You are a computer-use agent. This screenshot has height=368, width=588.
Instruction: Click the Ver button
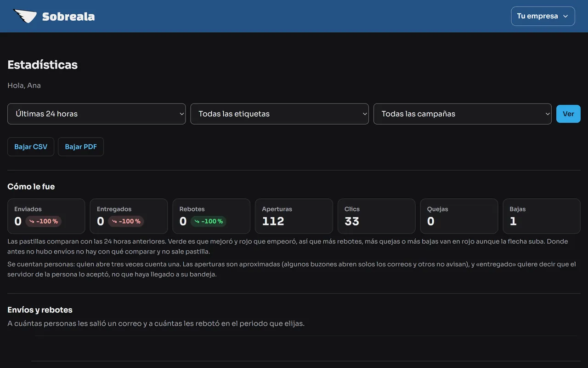[x=568, y=114]
